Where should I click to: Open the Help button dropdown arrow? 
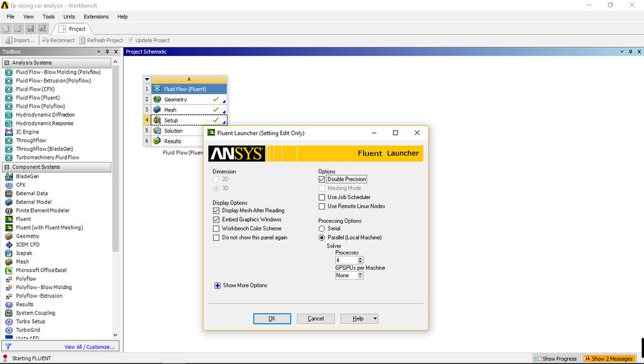click(x=375, y=319)
